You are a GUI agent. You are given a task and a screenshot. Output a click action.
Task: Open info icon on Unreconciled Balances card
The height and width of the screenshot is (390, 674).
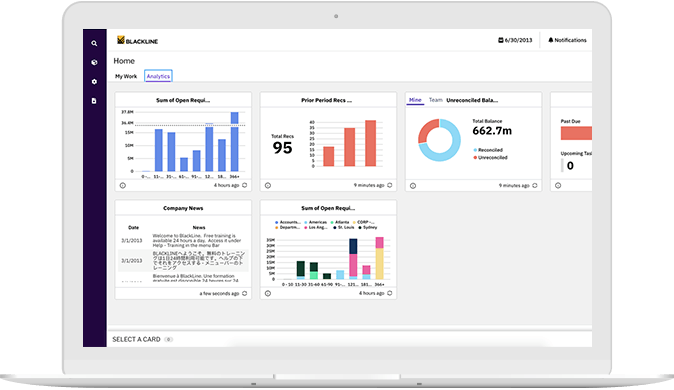click(413, 186)
